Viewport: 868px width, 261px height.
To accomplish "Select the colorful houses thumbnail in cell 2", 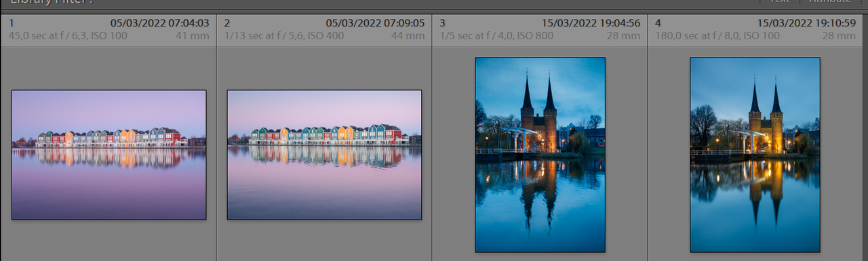I will click(324, 155).
